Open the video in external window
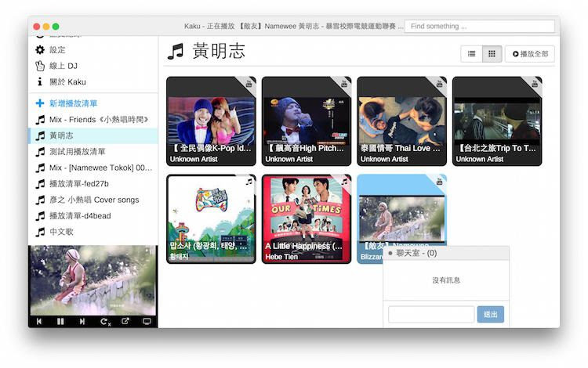588x368 pixels. pos(125,321)
